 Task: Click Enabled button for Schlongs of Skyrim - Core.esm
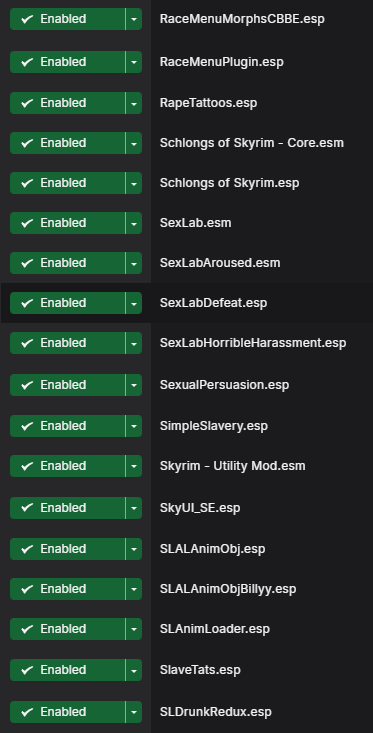click(x=67, y=143)
